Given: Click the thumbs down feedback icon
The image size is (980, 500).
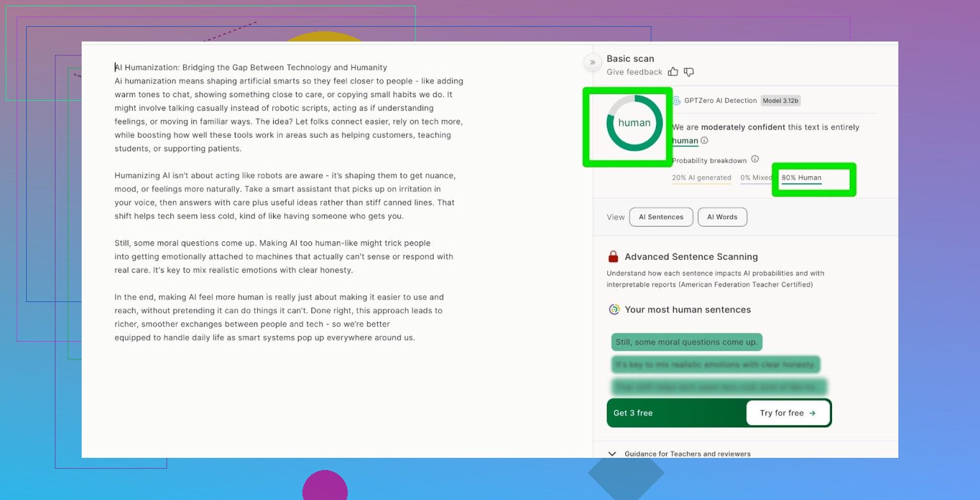Looking at the screenshot, I should (688, 72).
